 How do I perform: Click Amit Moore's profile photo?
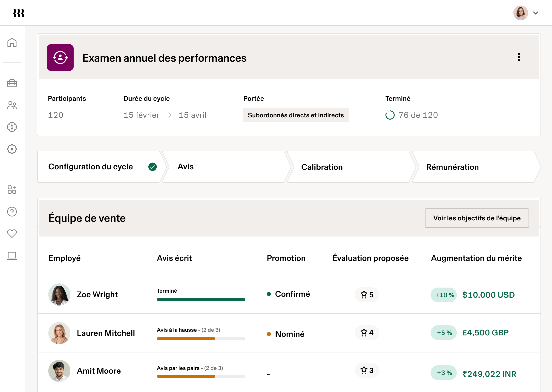coord(59,371)
